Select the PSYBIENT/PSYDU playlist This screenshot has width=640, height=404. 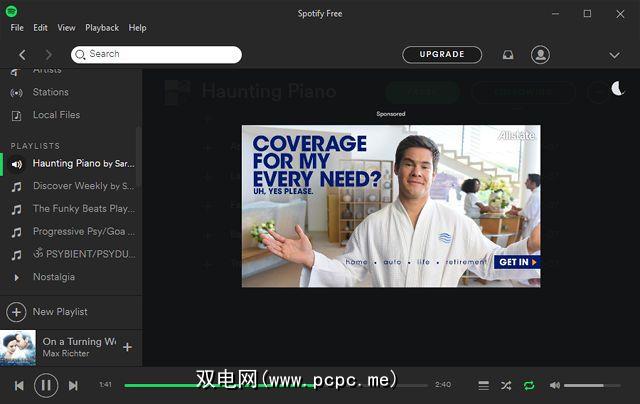(x=84, y=254)
